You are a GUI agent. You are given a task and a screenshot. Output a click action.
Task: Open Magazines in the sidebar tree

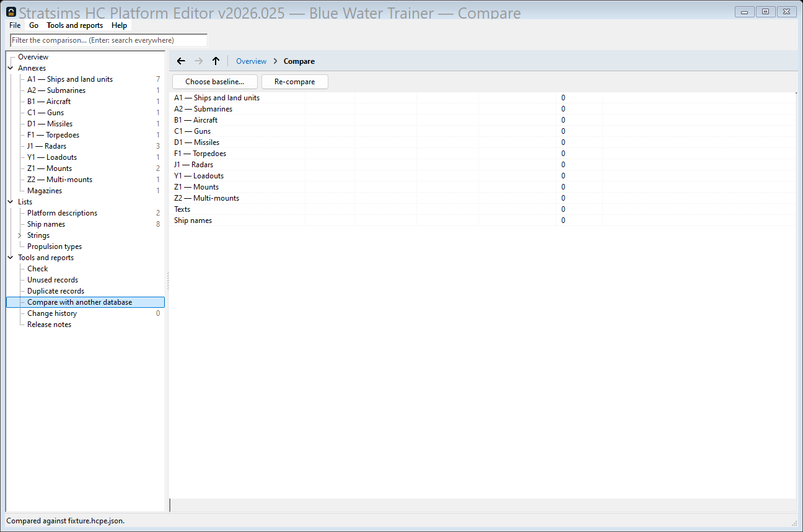click(45, 191)
